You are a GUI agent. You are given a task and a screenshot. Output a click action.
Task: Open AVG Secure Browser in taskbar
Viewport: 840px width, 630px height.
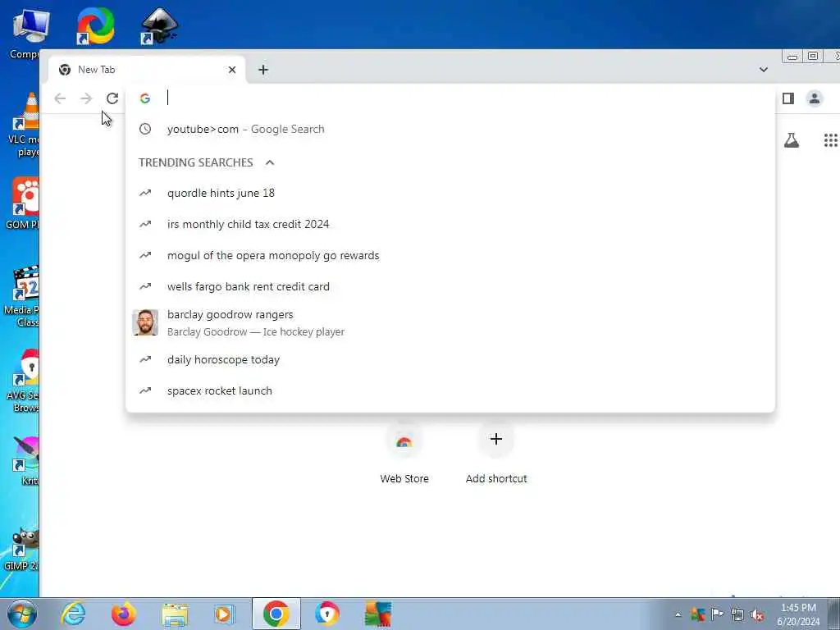coord(326,614)
